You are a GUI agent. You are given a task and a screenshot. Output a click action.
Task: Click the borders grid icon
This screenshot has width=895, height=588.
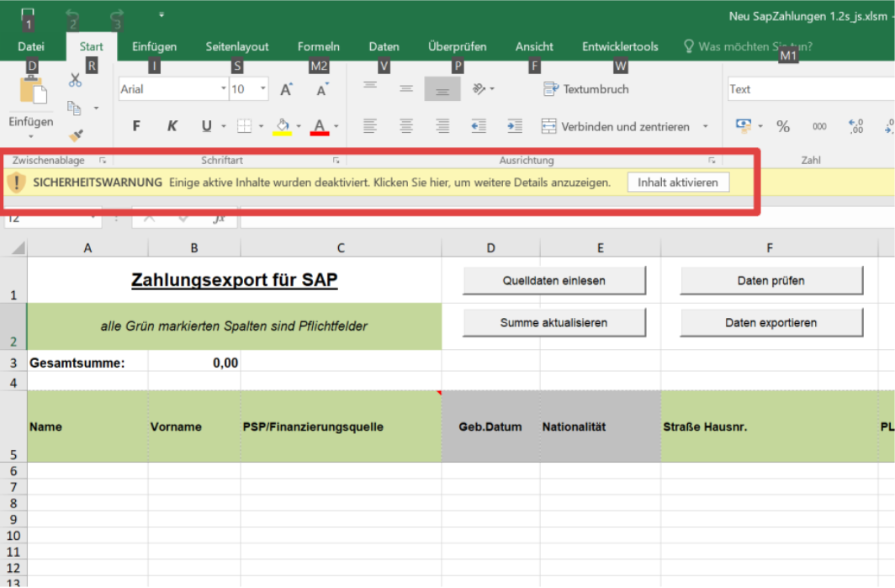[244, 126]
